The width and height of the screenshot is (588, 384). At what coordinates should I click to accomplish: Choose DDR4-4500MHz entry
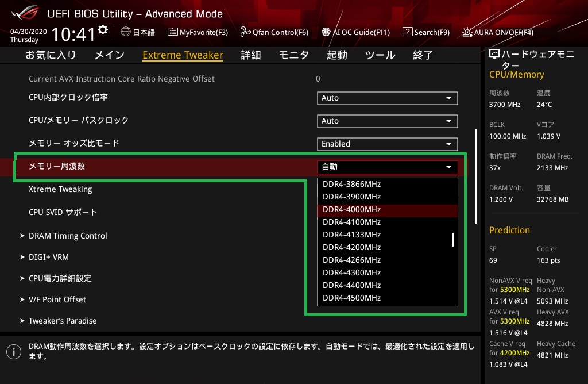coord(388,298)
